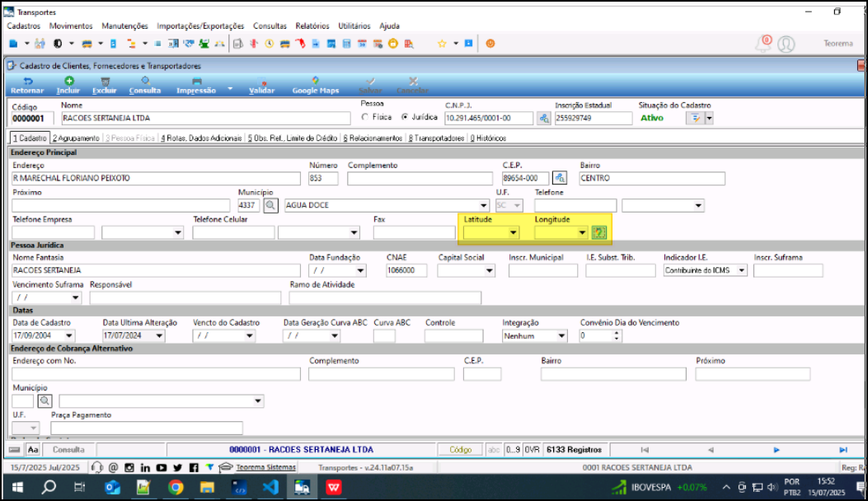Click the Situação do Cadastro filter icon
Image resolution: width=868 pixels, height=501 pixels.
[695, 118]
